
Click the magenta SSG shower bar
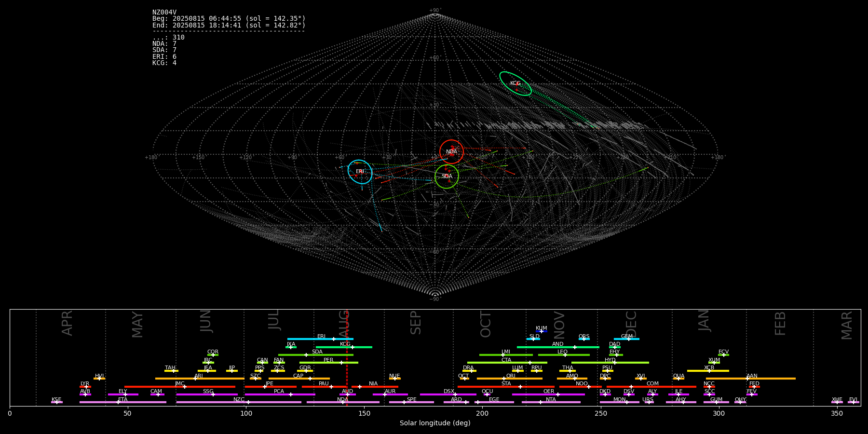click(x=206, y=394)
